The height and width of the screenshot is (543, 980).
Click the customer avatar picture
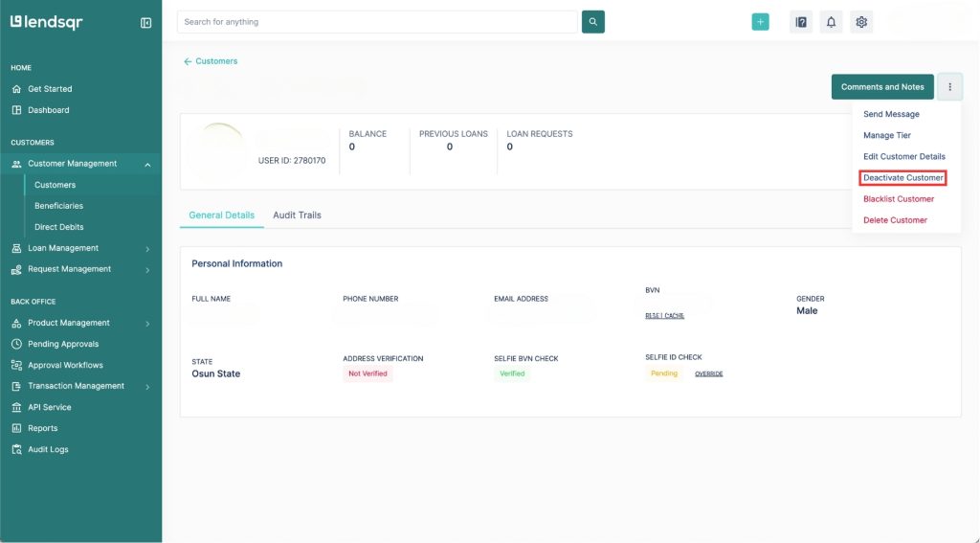[x=219, y=150]
